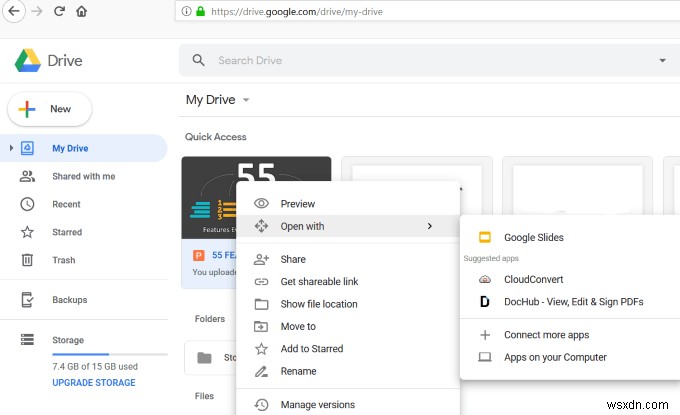Screen dimensions: 680x415
Task: Choose Share from the context menu
Action: 348,259
